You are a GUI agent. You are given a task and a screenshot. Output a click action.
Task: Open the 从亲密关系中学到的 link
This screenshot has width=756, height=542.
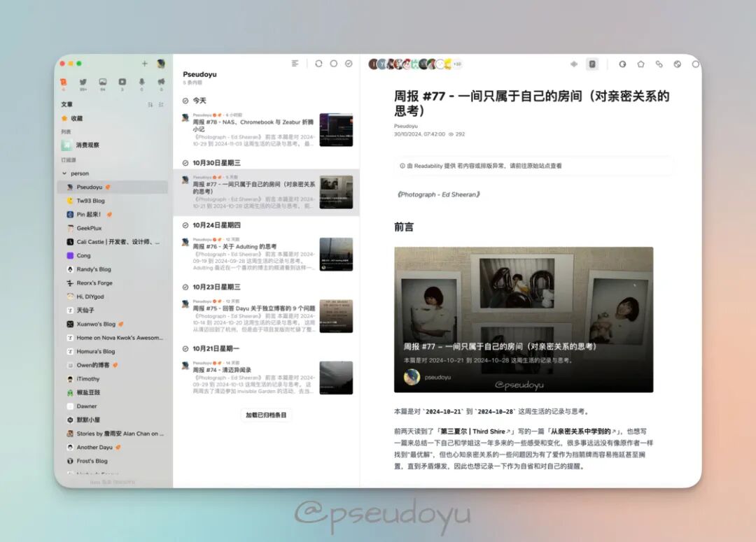click(583, 432)
